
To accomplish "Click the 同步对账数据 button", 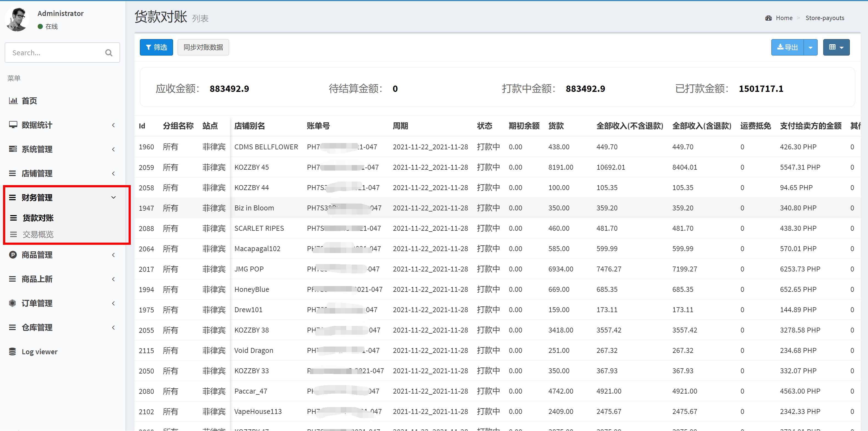I will pos(203,48).
